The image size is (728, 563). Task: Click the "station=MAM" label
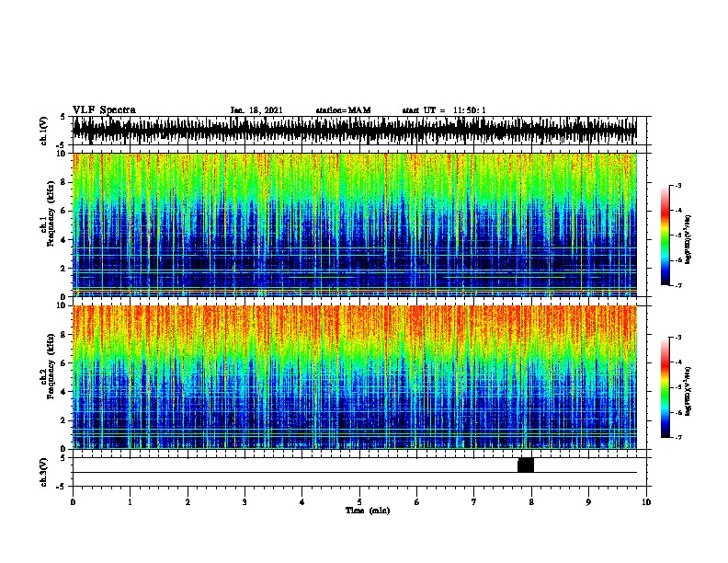click(x=343, y=110)
